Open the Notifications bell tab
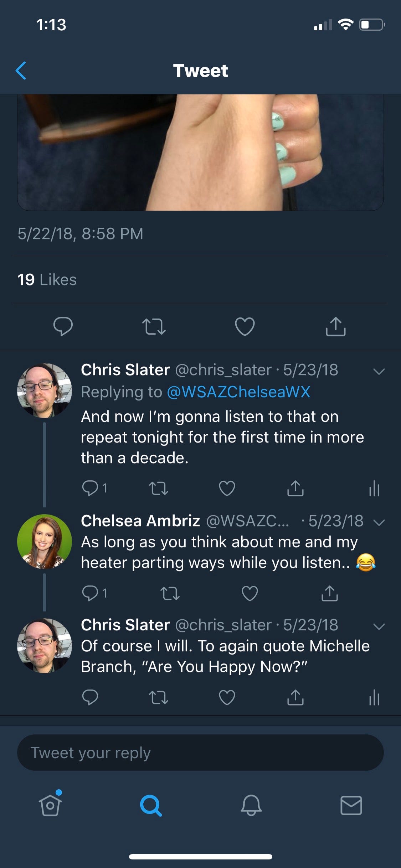Viewport: 401px width, 868px height. 251,805
